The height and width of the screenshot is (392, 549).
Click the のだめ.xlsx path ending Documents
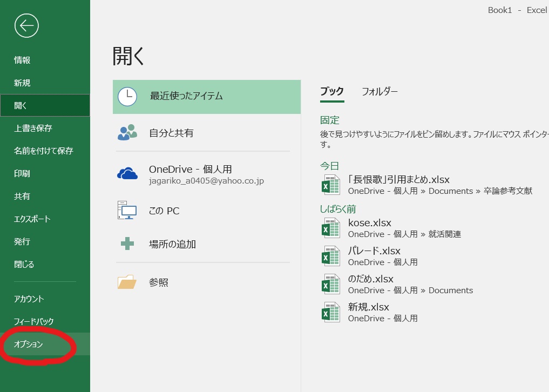[410, 290]
